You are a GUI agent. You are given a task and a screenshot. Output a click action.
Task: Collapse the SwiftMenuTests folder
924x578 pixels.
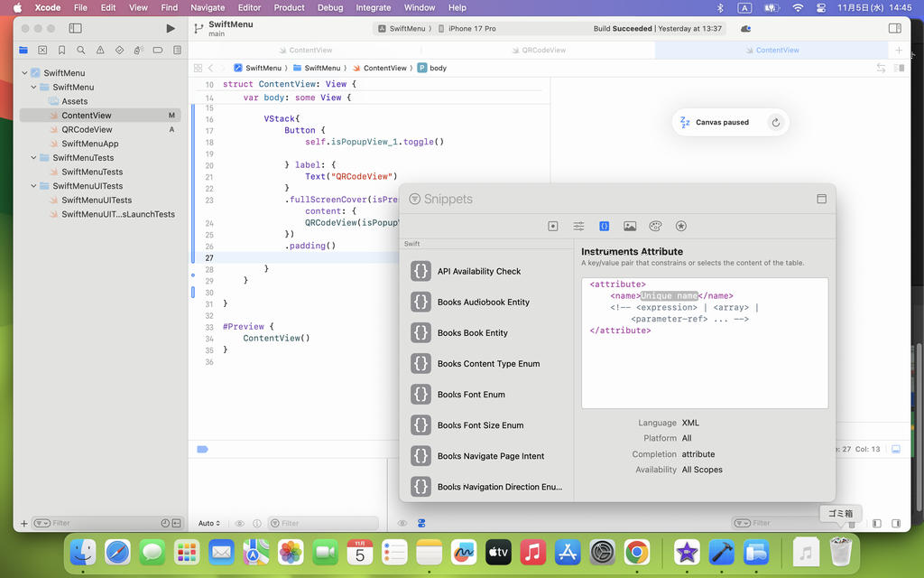pos(34,158)
